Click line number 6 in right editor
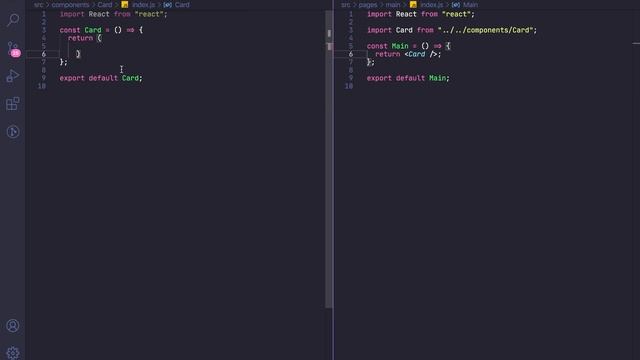 click(x=351, y=54)
